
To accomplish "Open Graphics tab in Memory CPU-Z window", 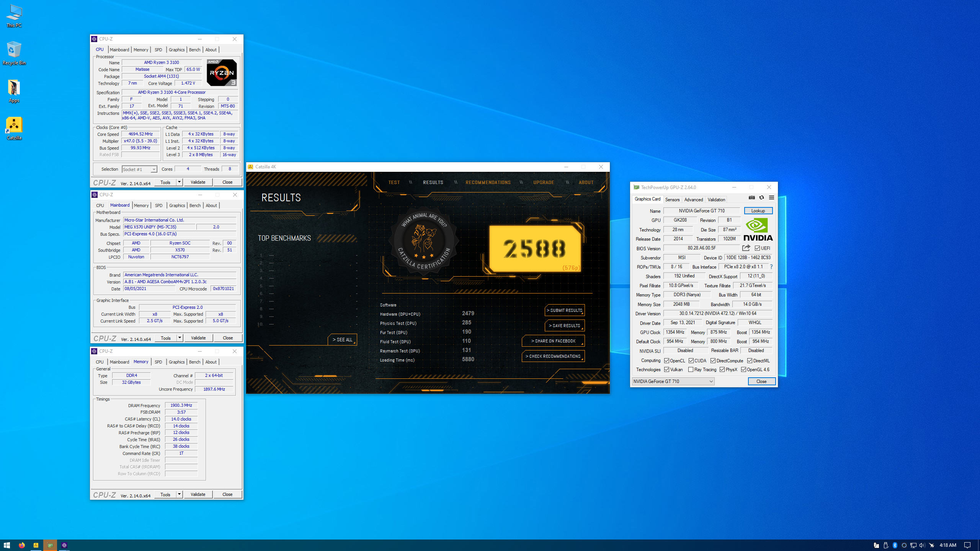I will pos(176,362).
